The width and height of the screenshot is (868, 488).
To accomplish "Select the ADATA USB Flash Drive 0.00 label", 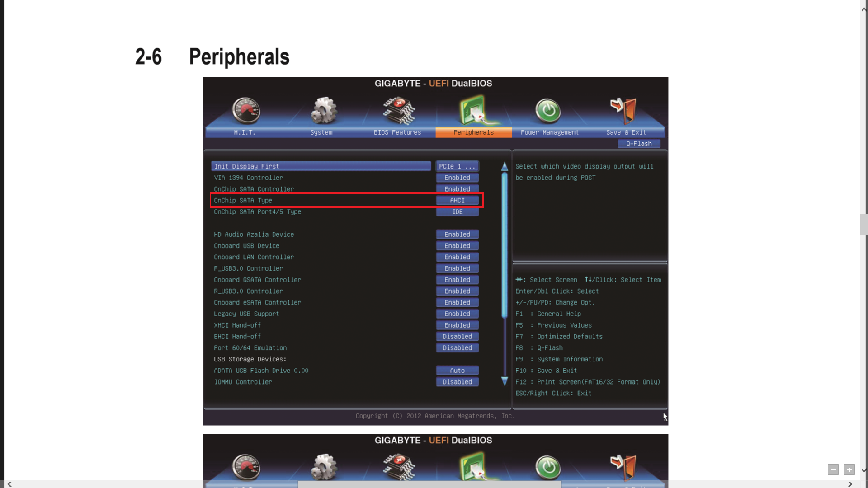I will pos(261,371).
